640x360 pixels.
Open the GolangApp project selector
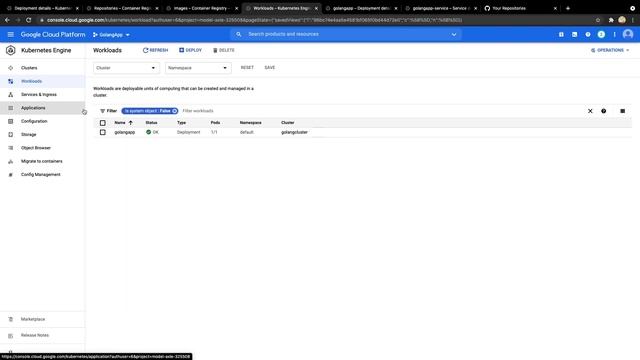pos(111,35)
